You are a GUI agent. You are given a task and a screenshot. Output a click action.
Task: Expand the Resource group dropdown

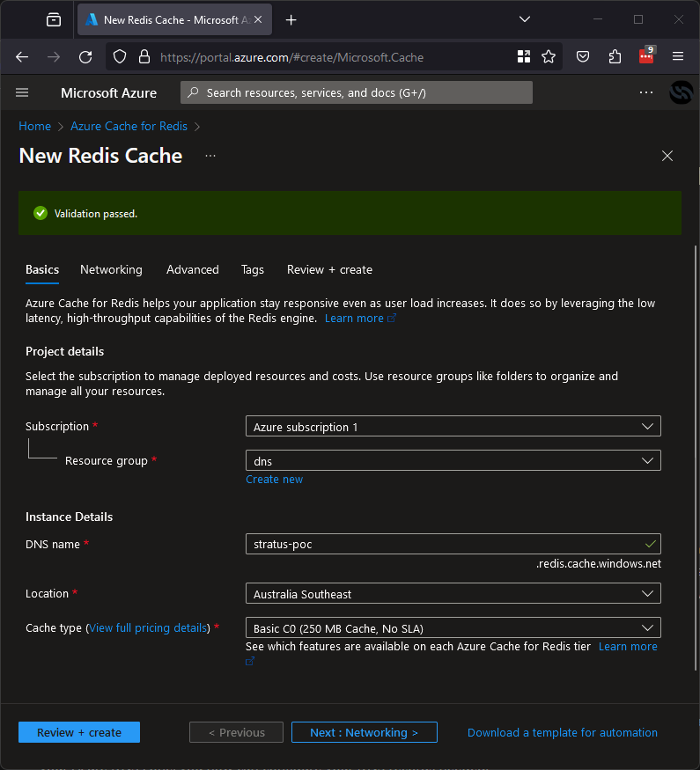tap(453, 460)
